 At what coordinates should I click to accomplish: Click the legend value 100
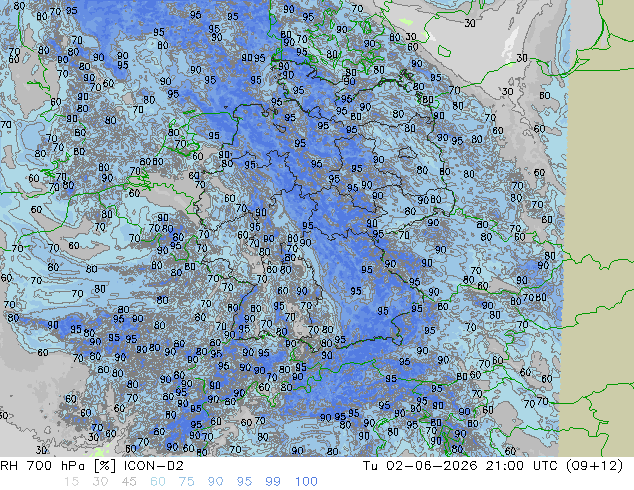click(306, 482)
